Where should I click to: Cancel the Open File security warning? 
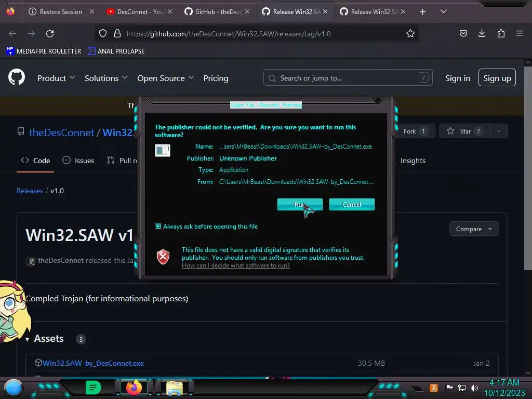(352, 204)
